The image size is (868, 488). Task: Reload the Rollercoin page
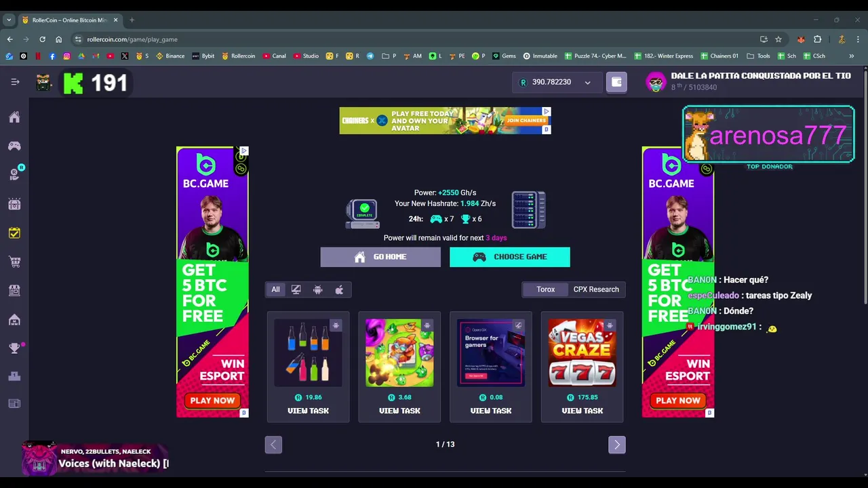point(42,39)
